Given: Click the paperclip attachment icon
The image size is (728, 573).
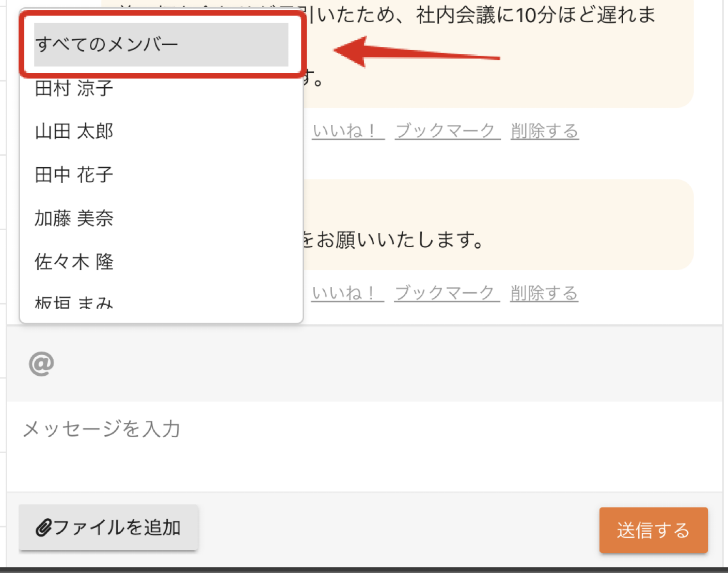Looking at the screenshot, I should tap(43, 528).
